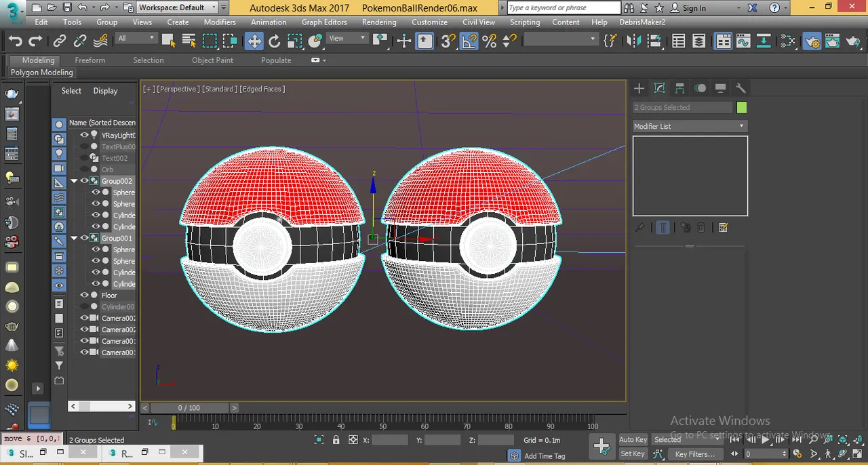Open the Named Selection Sets dropdown
Screen dimensions: 868x465
[560, 39]
